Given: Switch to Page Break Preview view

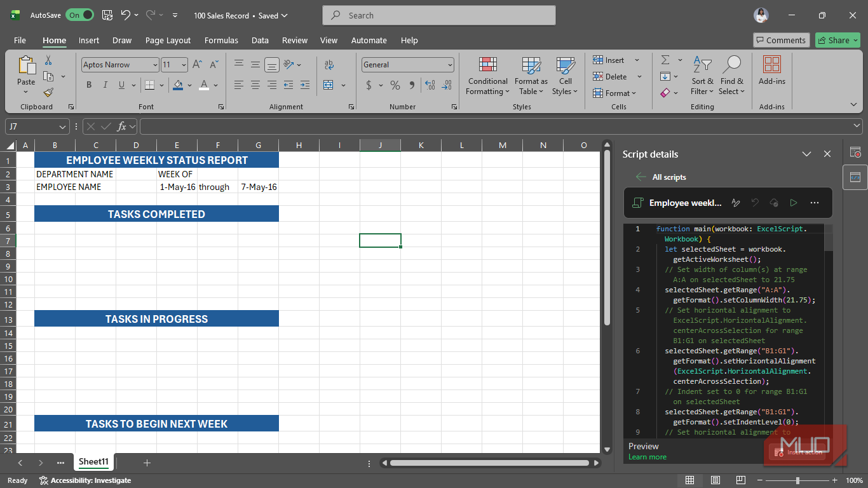Looking at the screenshot, I should pos(741,480).
